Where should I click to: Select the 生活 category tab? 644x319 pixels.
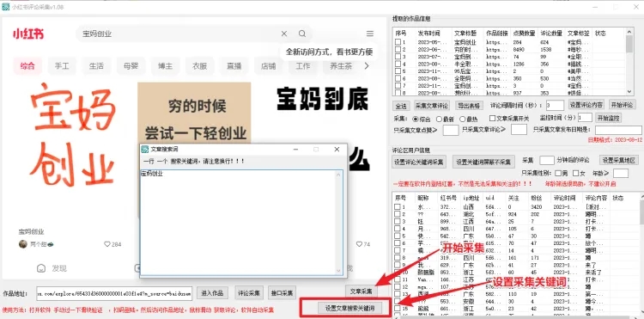[x=96, y=65]
